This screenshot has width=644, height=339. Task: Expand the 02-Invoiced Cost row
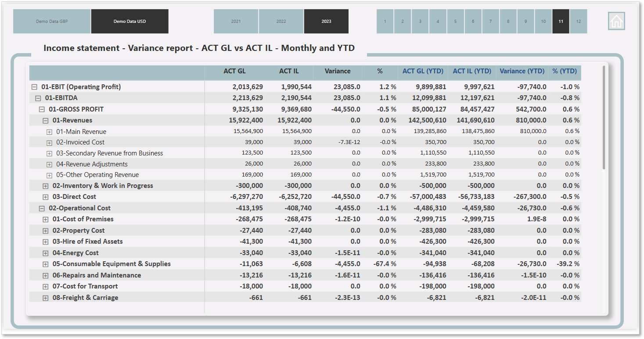coord(49,142)
